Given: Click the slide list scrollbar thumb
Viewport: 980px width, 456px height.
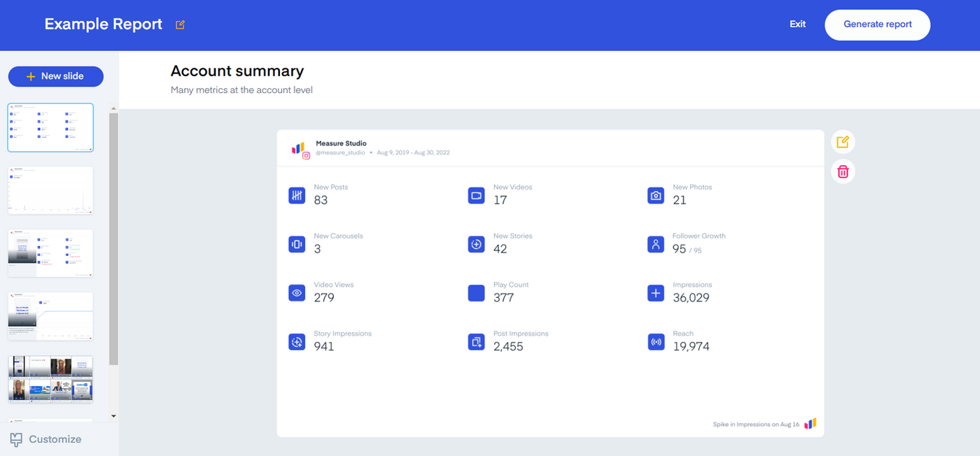Looking at the screenshot, I should 114,239.
